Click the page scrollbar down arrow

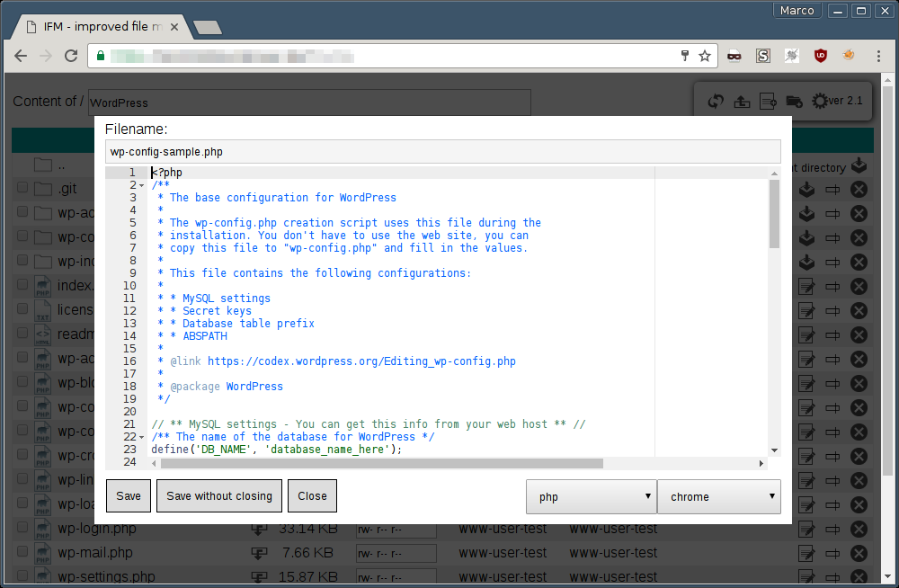pos(887,576)
